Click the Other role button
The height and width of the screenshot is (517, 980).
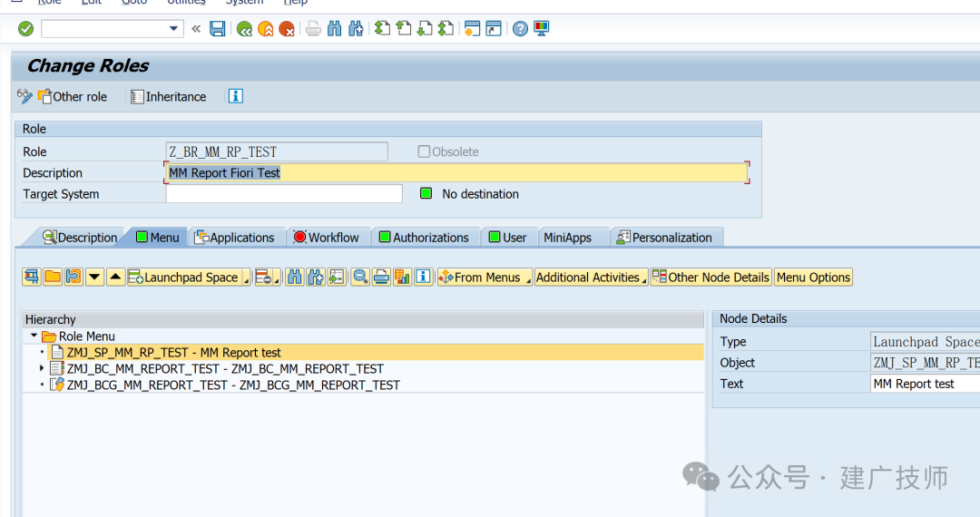pyautogui.click(x=73, y=97)
